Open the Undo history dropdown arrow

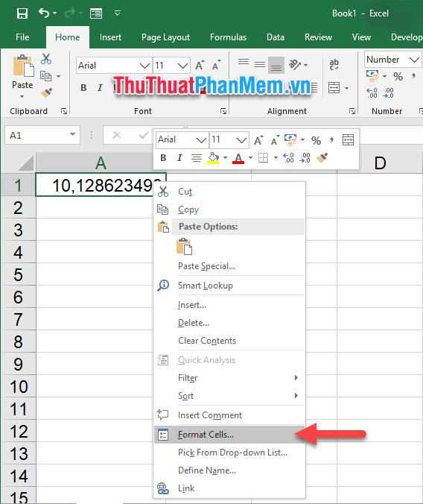[x=55, y=13]
